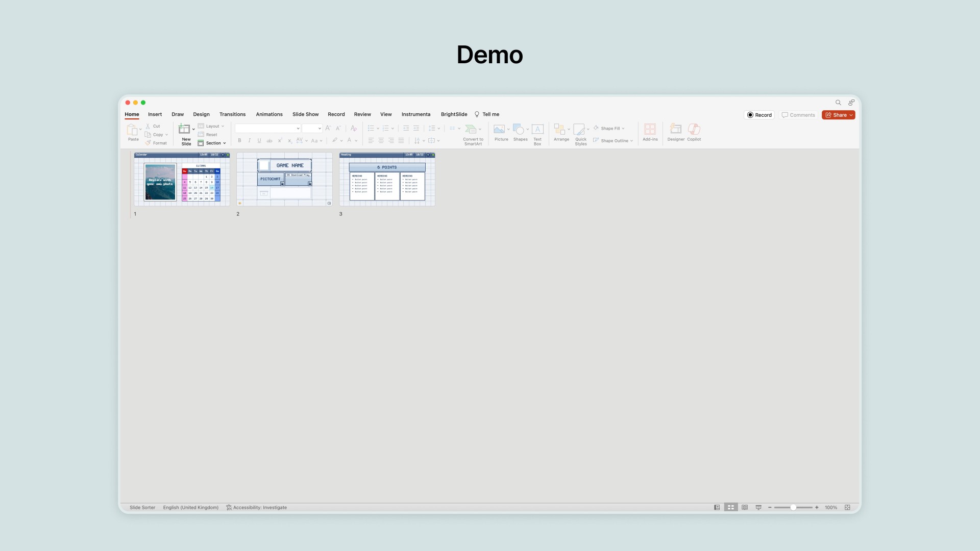Open the Add-ins icon

coord(650,129)
